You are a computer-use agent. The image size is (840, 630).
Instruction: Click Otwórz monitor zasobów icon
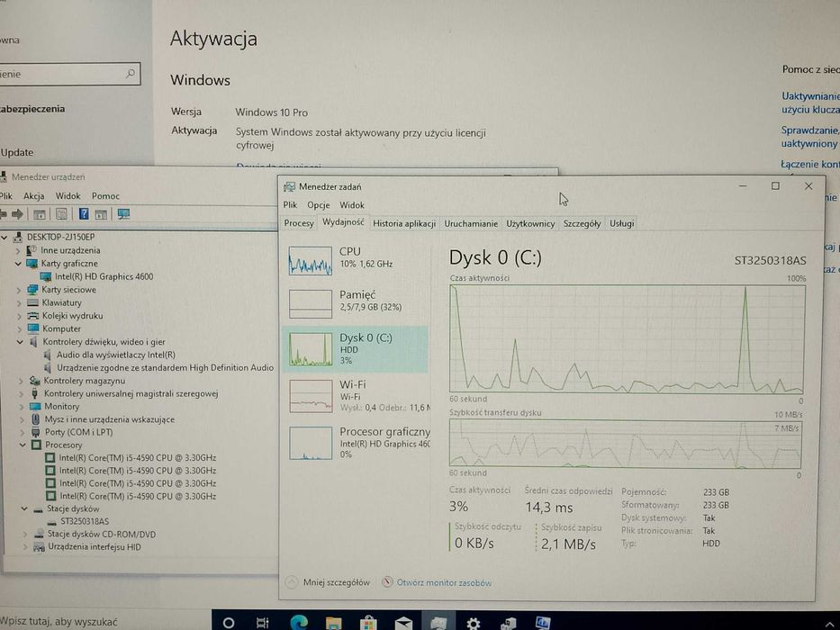[x=387, y=581]
